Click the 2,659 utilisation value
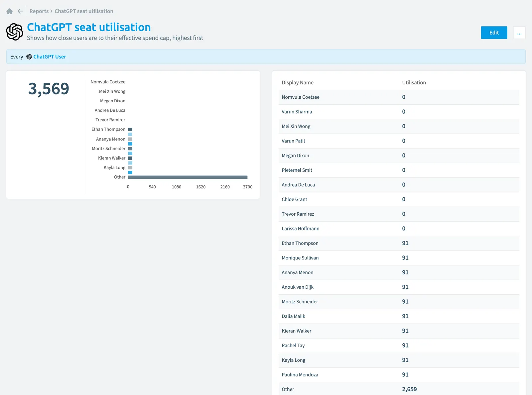The image size is (532, 395). tap(409, 389)
